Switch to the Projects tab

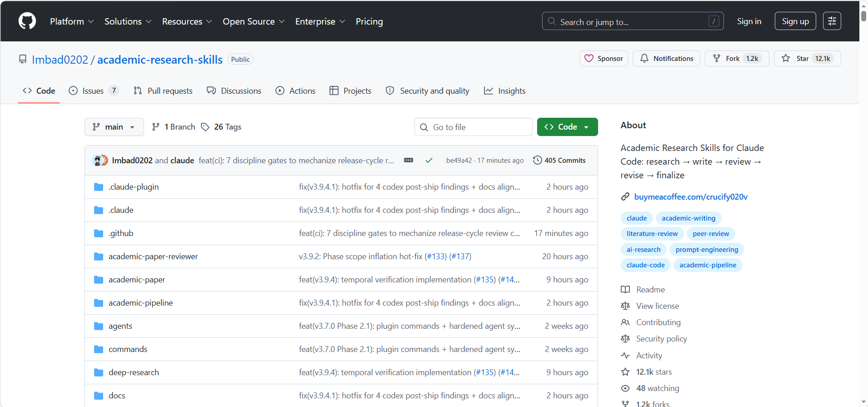pyautogui.click(x=350, y=91)
